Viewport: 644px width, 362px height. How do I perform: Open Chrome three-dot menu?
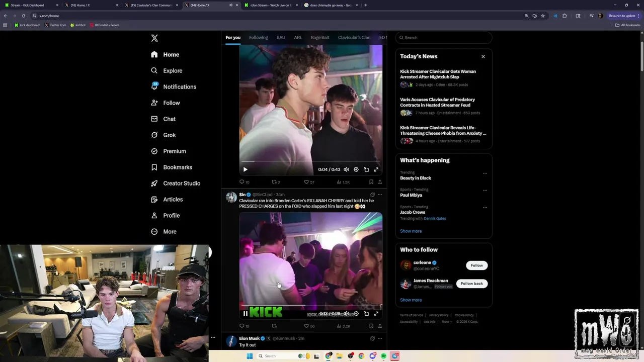click(639, 16)
